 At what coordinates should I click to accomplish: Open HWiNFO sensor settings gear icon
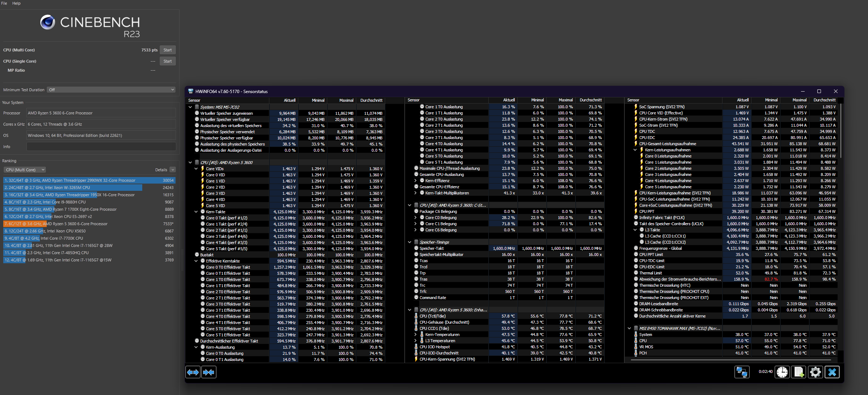click(816, 372)
